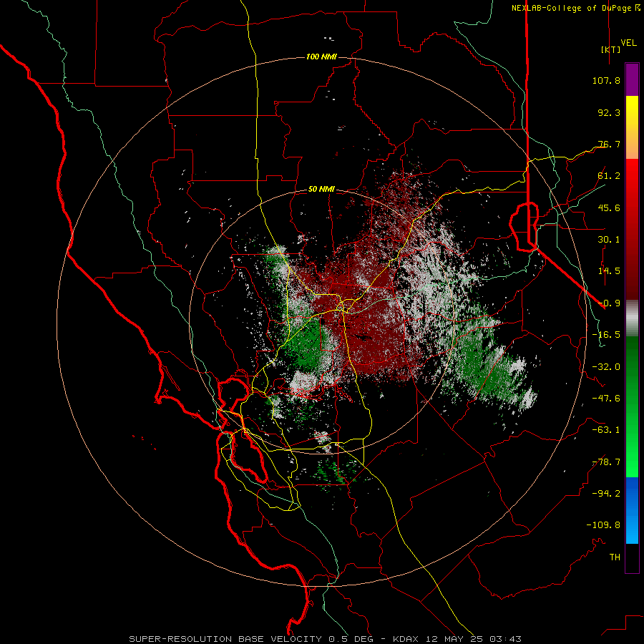This screenshot has height=644, width=644.
Task: Click the 45.6 legend value
Action: [609, 208]
